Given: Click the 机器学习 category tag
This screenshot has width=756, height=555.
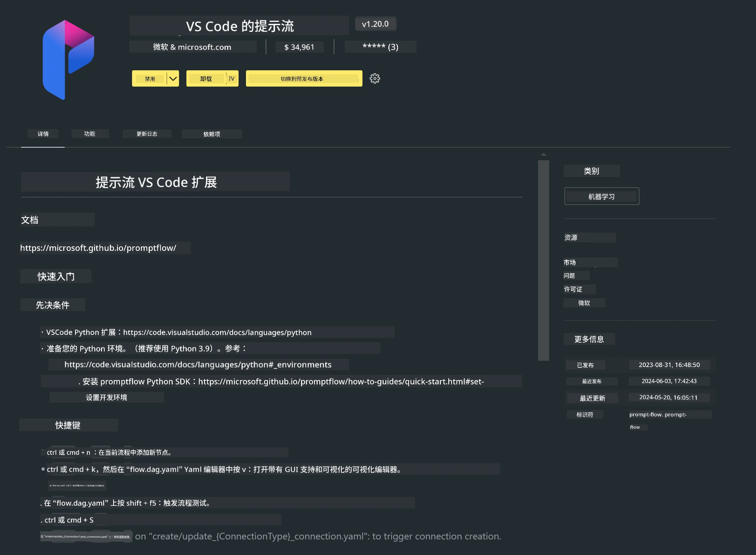Looking at the screenshot, I should click(x=602, y=196).
